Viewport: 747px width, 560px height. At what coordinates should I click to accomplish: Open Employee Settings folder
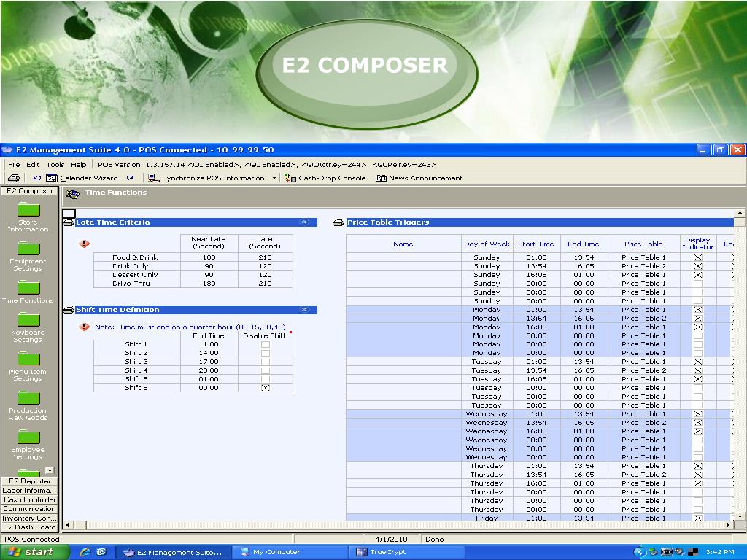pos(28,445)
